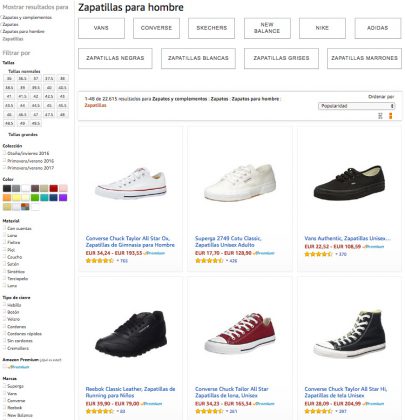Switch to grid view icon
Screen dimensions: 405x420
pyautogui.click(x=391, y=116)
